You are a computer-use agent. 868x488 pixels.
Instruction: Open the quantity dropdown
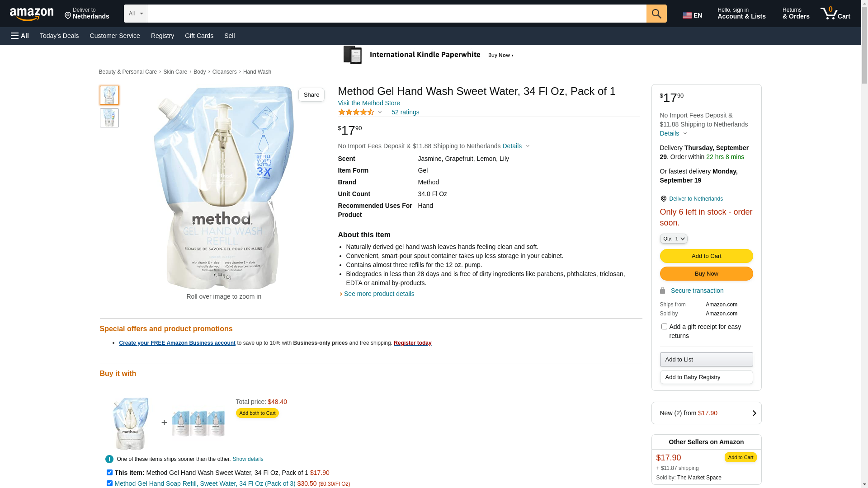[x=673, y=239]
